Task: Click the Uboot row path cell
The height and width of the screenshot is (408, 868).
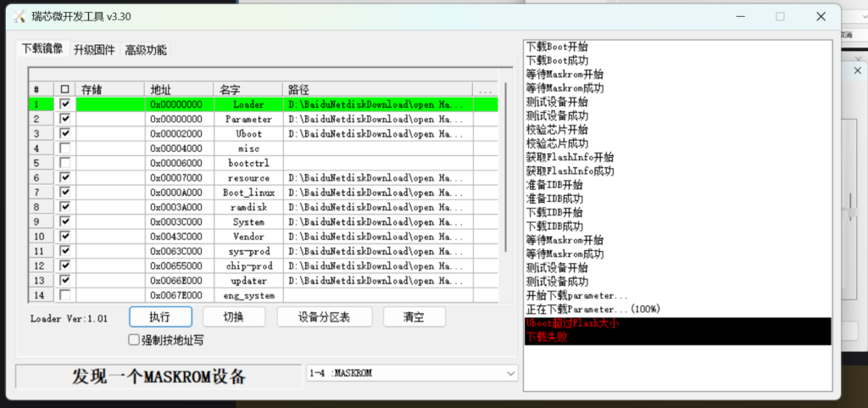Action: (377, 134)
